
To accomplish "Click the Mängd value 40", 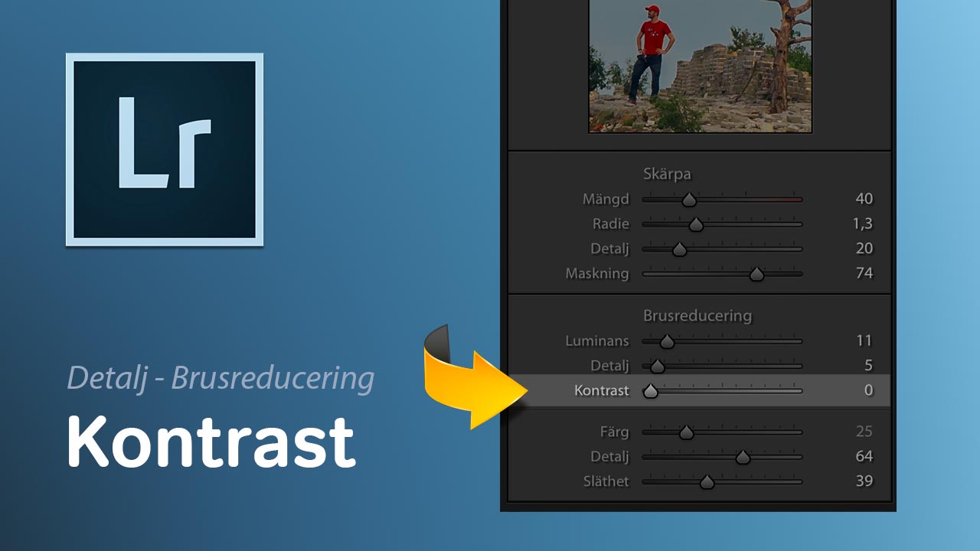I will [864, 199].
